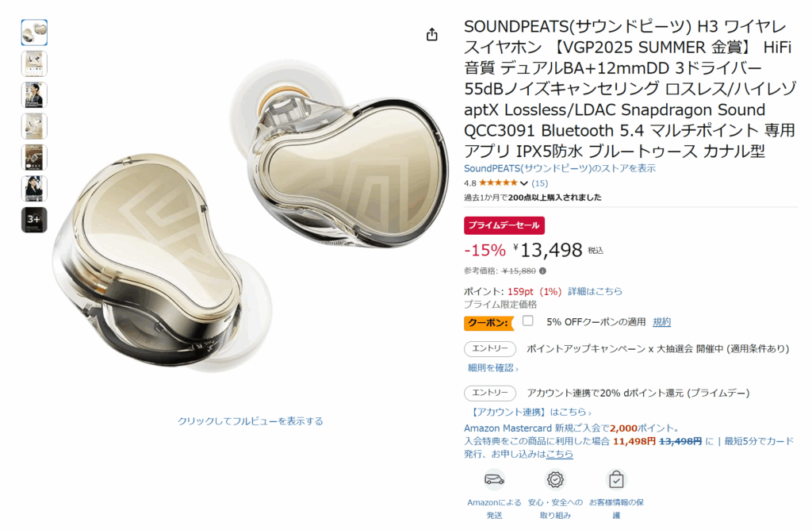Screen dimensions: 812x530
Task: Click the five-star rating icons
Action: click(498, 183)
